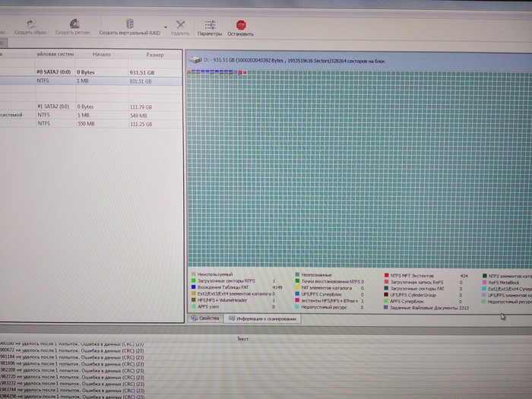Select the #0 SATA2 931.51 GB drive row

pyautogui.click(x=91, y=71)
